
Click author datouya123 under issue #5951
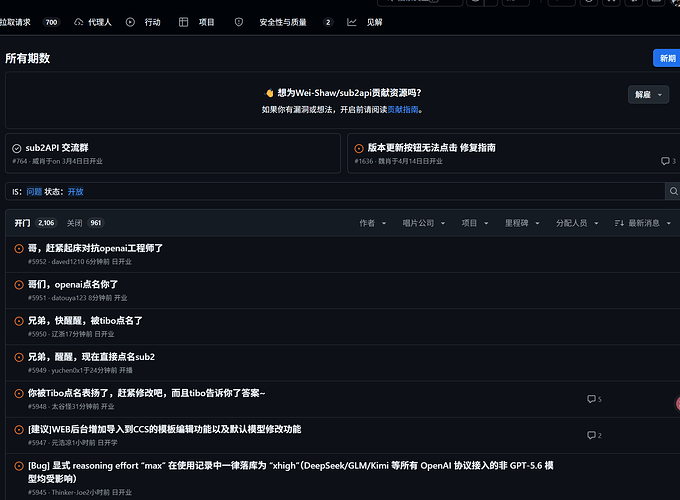[69, 298]
